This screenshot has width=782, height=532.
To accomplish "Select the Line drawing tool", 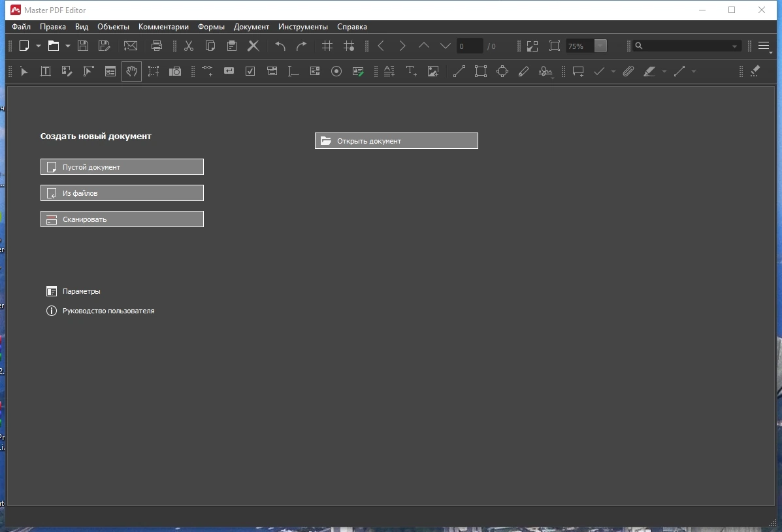I will (x=459, y=71).
